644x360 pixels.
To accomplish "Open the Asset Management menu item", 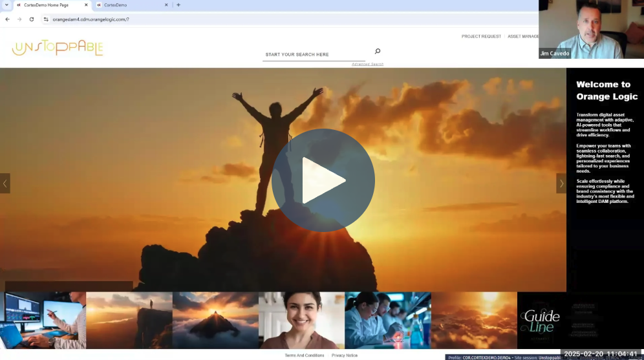I will pos(523,36).
